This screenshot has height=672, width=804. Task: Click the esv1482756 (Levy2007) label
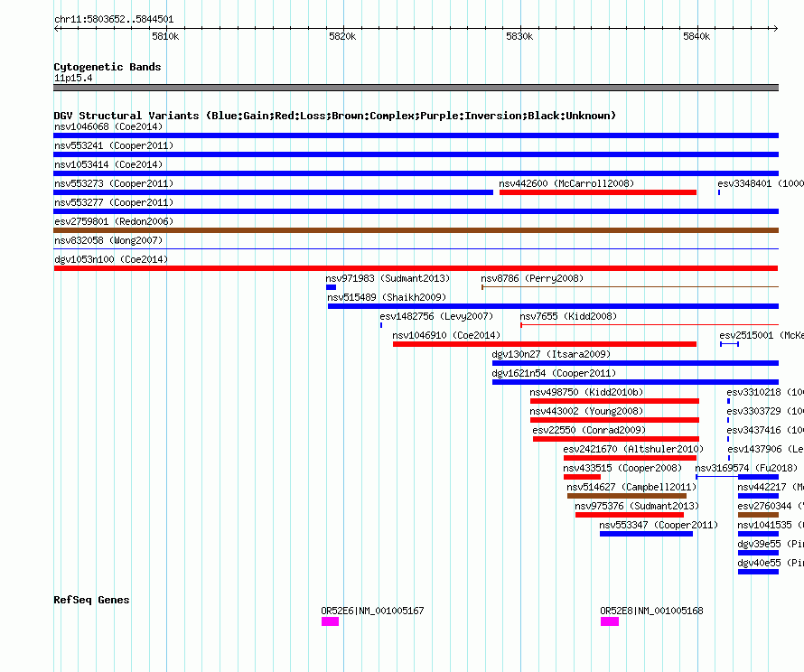(436, 316)
